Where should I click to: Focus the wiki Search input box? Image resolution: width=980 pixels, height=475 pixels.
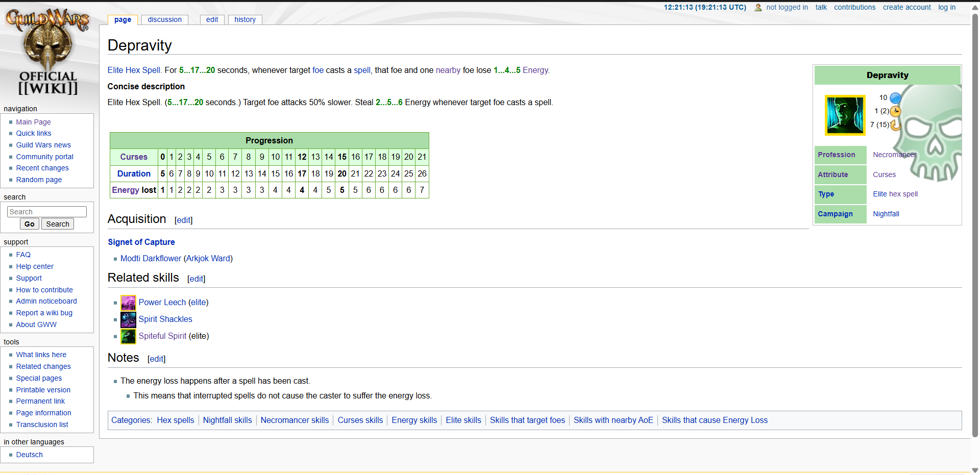pyautogui.click(x=47, y=212)
